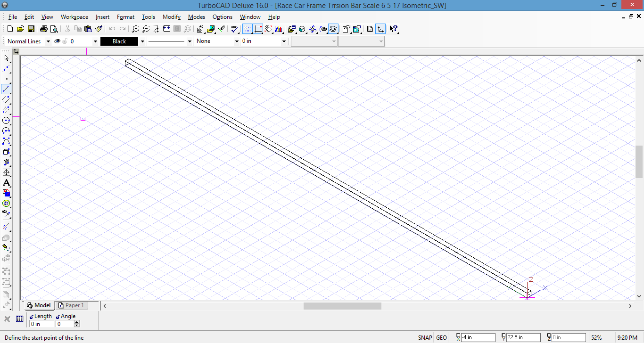
Task: Click the horizontal scrollbar thumb
Action: (342, 306)
